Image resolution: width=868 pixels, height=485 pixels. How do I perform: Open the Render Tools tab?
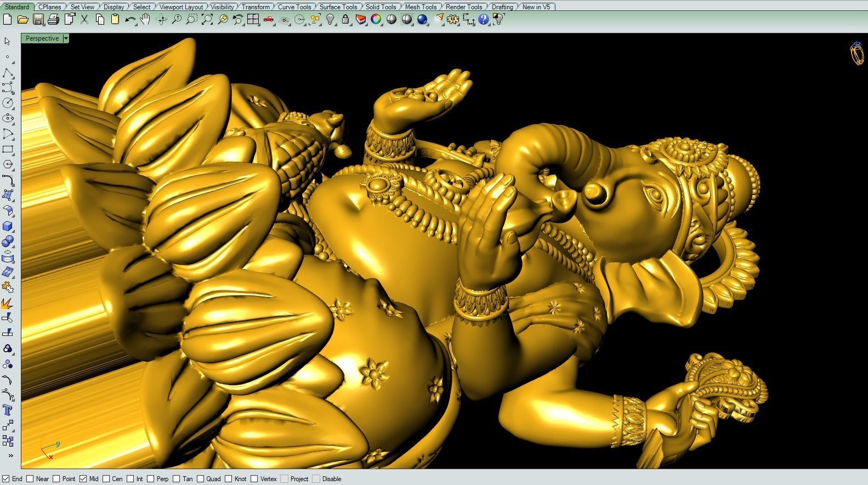point(464,7)
